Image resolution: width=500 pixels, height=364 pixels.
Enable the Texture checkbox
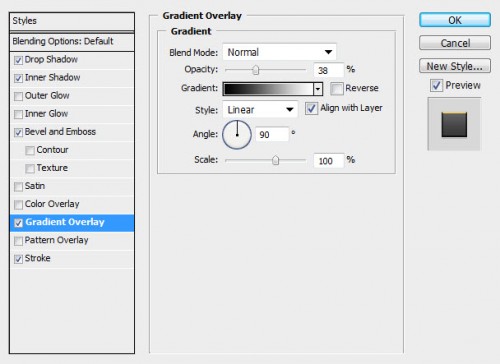pyautogui.click(x=30, y=168)
